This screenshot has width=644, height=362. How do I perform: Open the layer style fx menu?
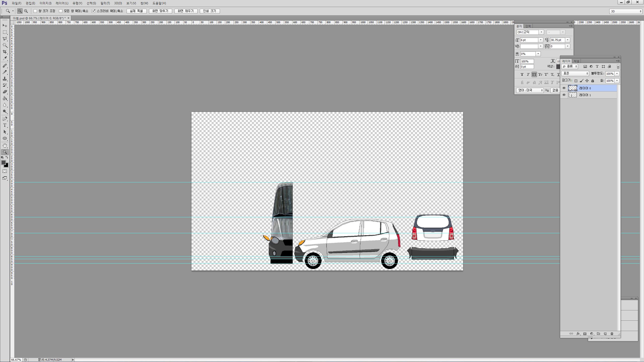click(x=578, y=334)
